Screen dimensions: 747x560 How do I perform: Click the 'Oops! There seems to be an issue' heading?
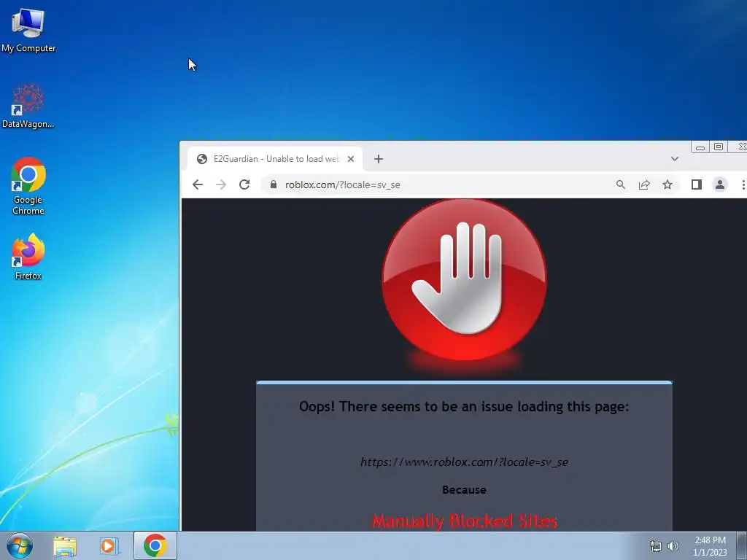point(464,407)
